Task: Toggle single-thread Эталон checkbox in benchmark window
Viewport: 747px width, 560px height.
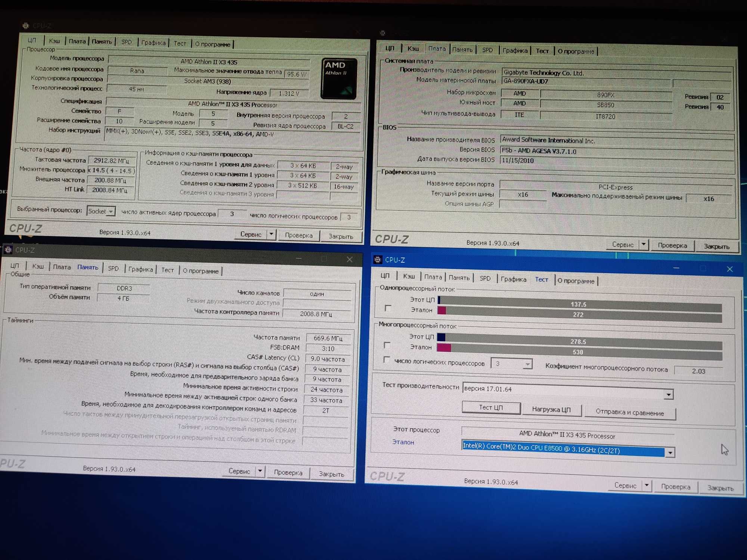Action: point(388,308)
